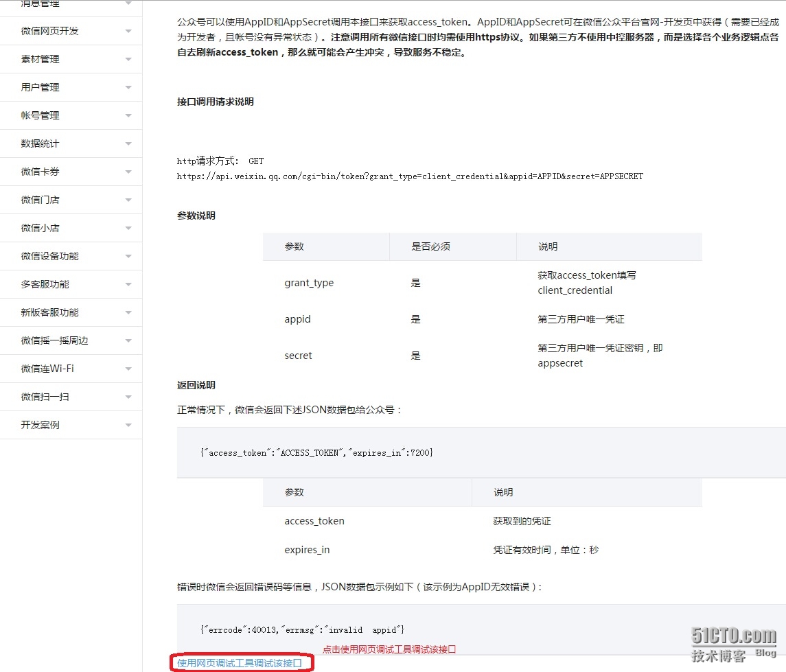Image resolution: width=786 pixels, height=672 pixels.
Task: Click 接口调用请求说明 heading
Action: (216, 102)
